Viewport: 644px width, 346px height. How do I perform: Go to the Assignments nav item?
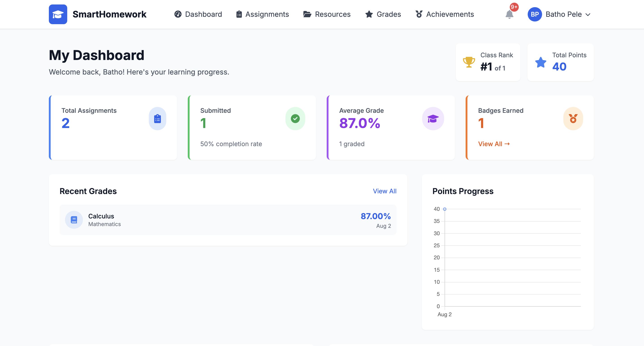pos(262,14)
